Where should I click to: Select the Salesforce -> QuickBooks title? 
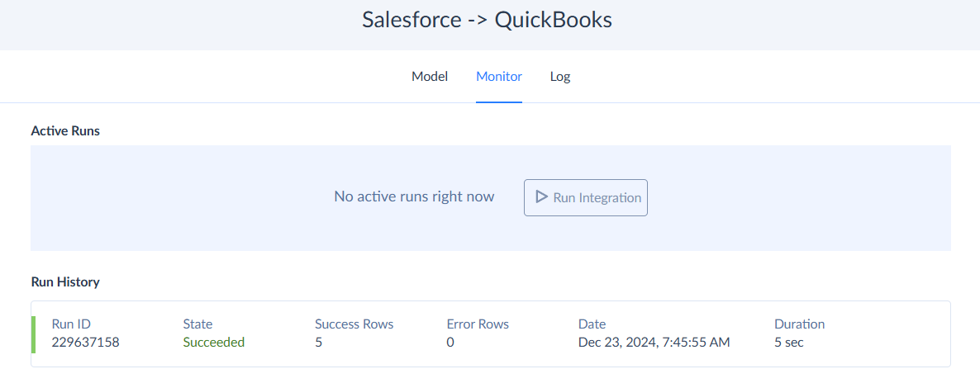pos(488,21)
